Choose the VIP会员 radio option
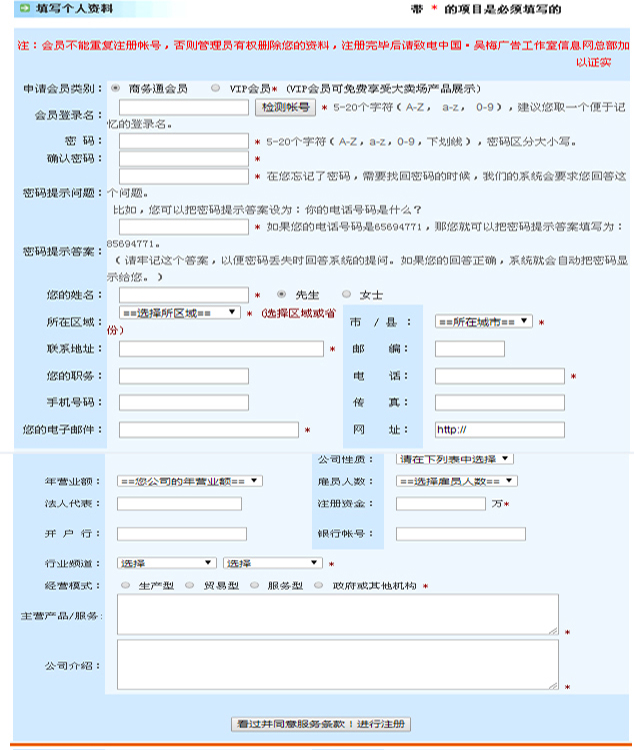This screenshot has height=750, width=634. [216, 88]
